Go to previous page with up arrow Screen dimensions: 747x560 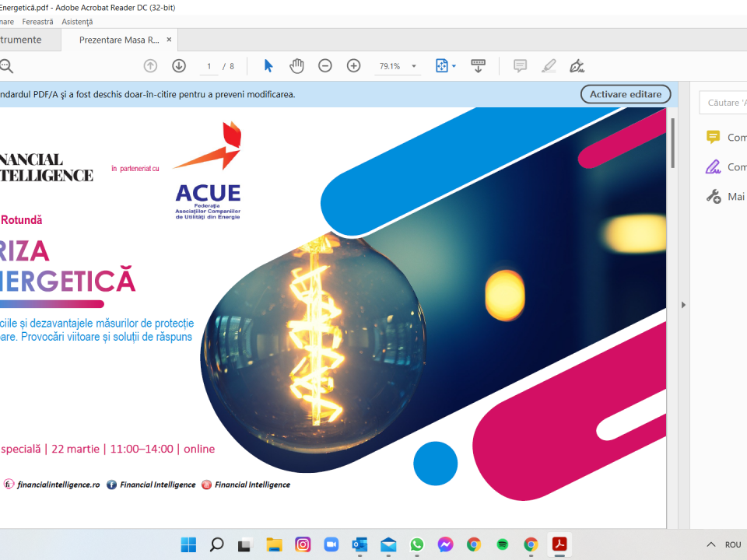(150, 66)
